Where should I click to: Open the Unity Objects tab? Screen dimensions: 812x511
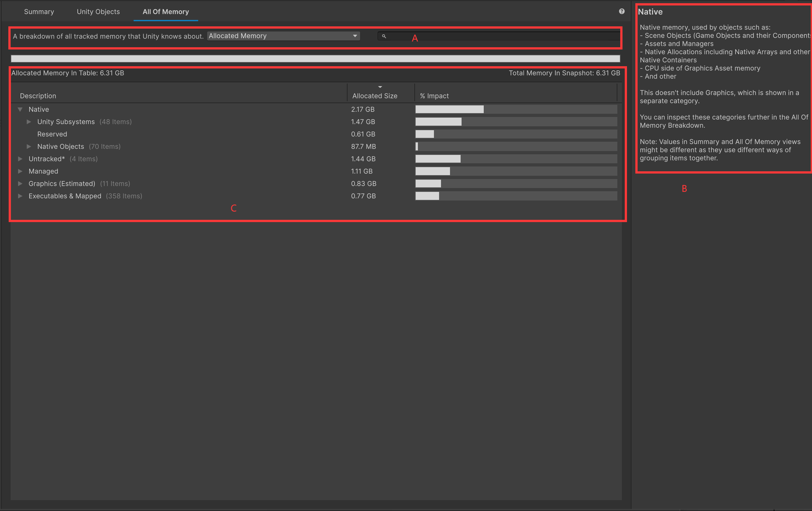(x=98, y=12)
